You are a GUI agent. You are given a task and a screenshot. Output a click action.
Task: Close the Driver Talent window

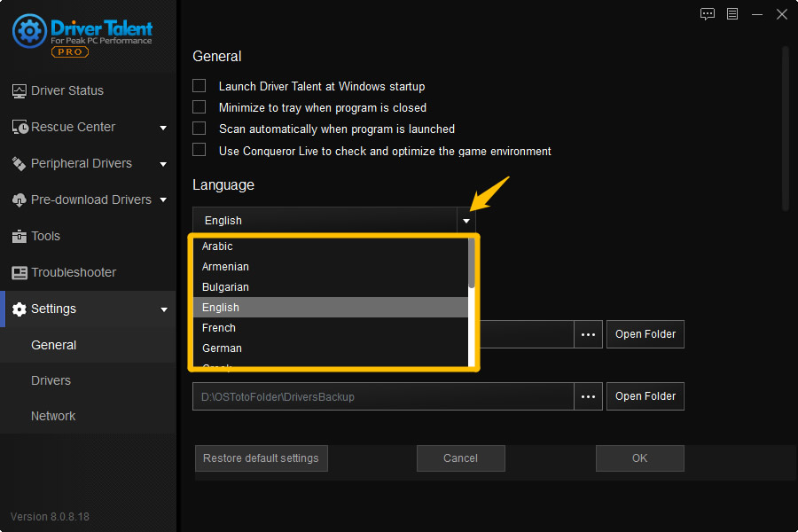tap(782, 14)
